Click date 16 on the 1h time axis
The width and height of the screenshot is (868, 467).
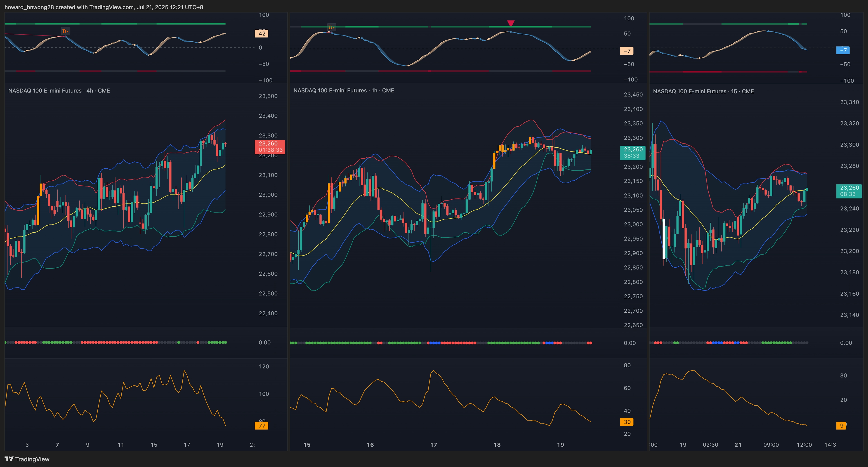coord(370,445)
